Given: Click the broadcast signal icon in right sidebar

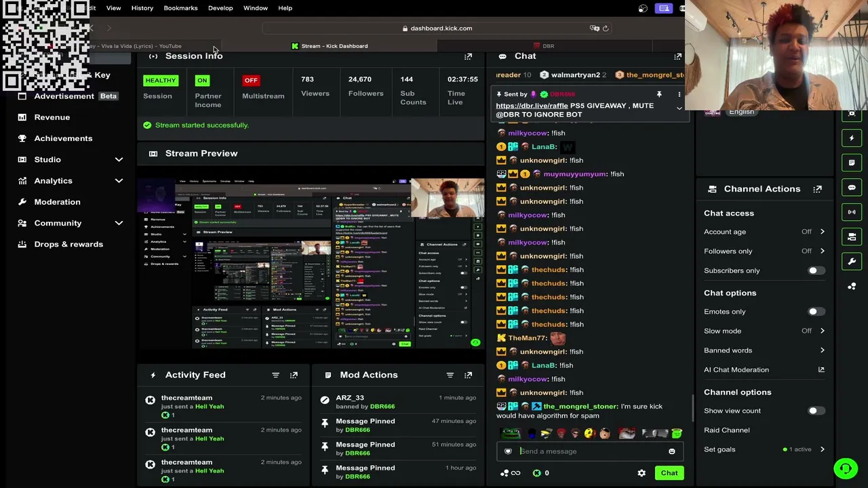Looking at the screenshot, I should coord(852,212).
